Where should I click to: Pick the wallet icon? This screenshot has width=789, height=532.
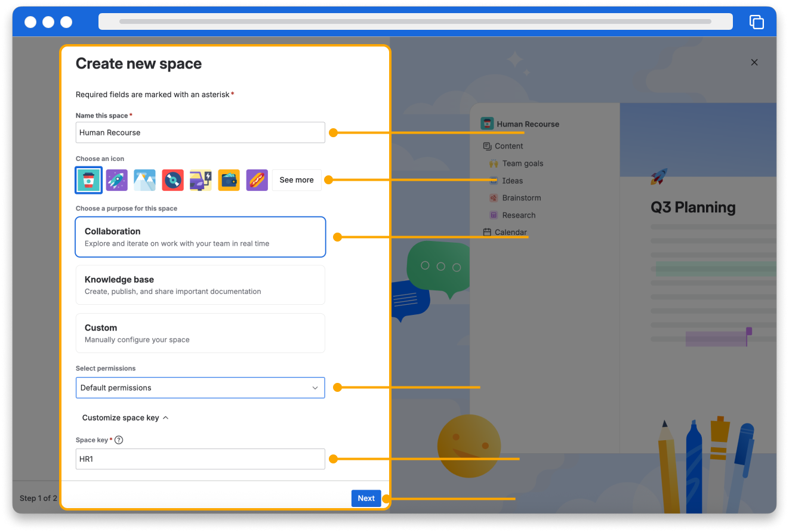click(229, 180)
